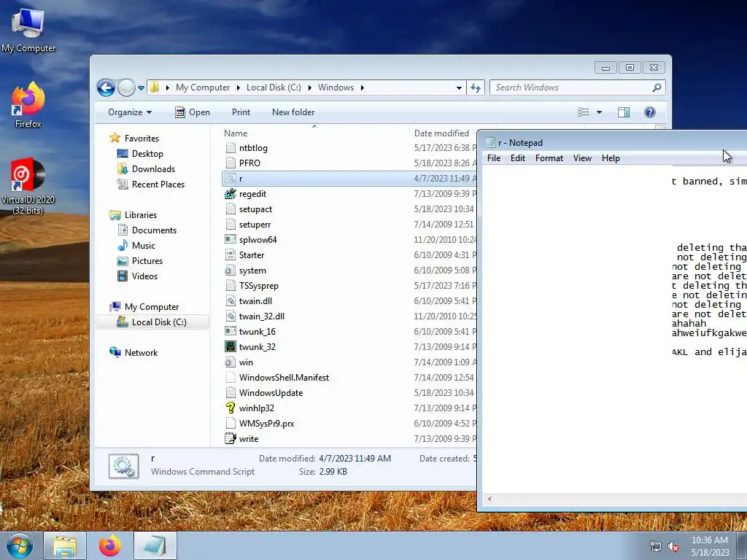Click Print in the Explorer toolbar

tap(241, 112)
